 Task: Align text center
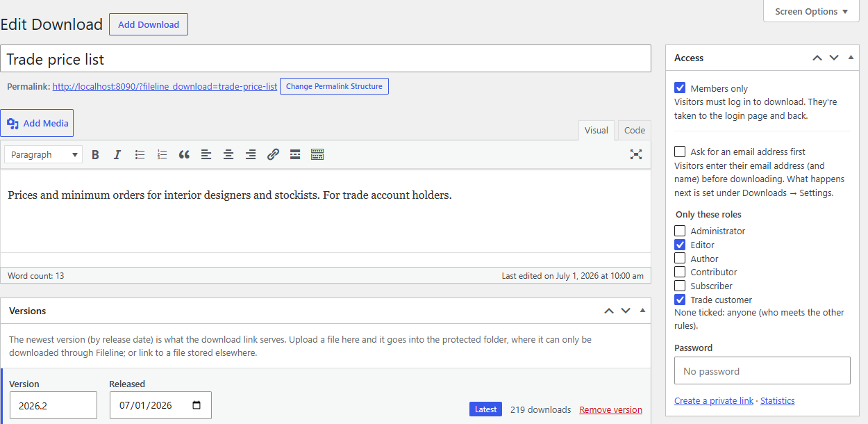(x=228, y=154)
